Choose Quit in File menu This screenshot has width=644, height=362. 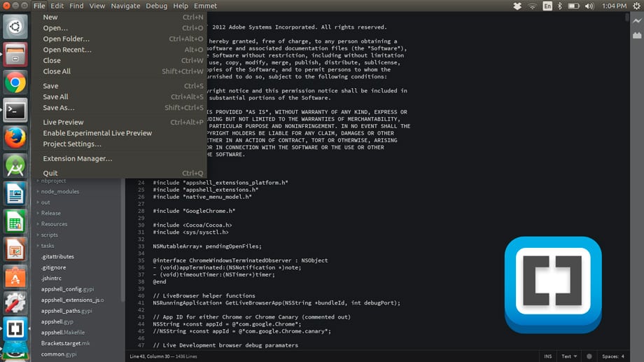pyautogui.click(x=119, y=173)
